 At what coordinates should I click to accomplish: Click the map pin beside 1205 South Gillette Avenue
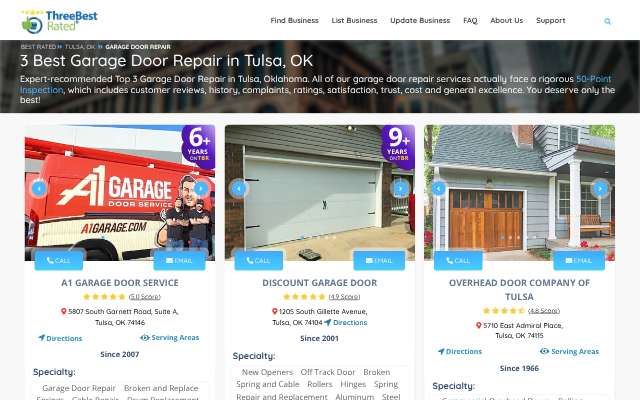coord(275,311)
